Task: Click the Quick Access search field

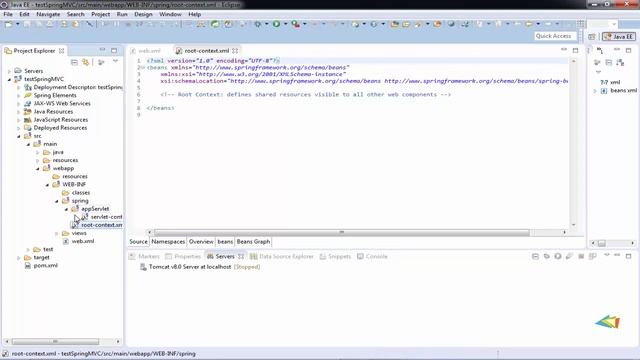Action: pos(555,36)
